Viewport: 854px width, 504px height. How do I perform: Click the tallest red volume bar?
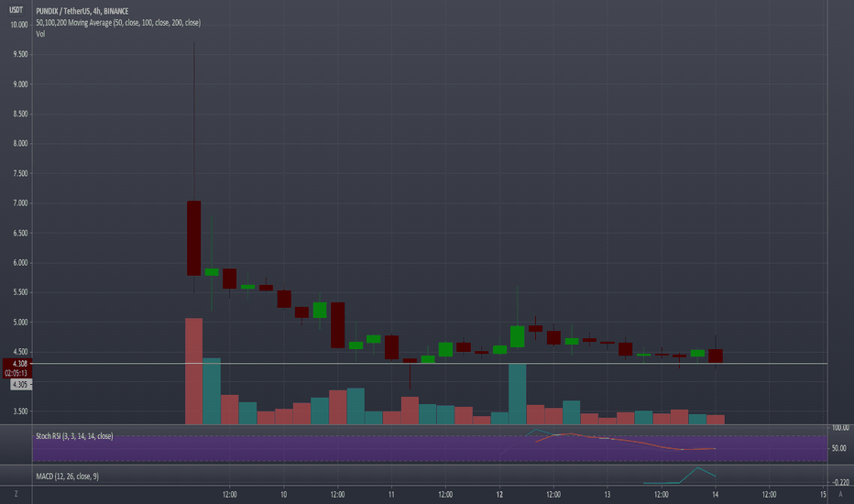tap(194, 371)
